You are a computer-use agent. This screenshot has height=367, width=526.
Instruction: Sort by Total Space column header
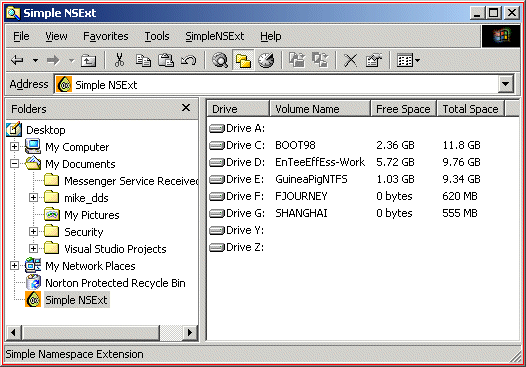tap(470, 109)
